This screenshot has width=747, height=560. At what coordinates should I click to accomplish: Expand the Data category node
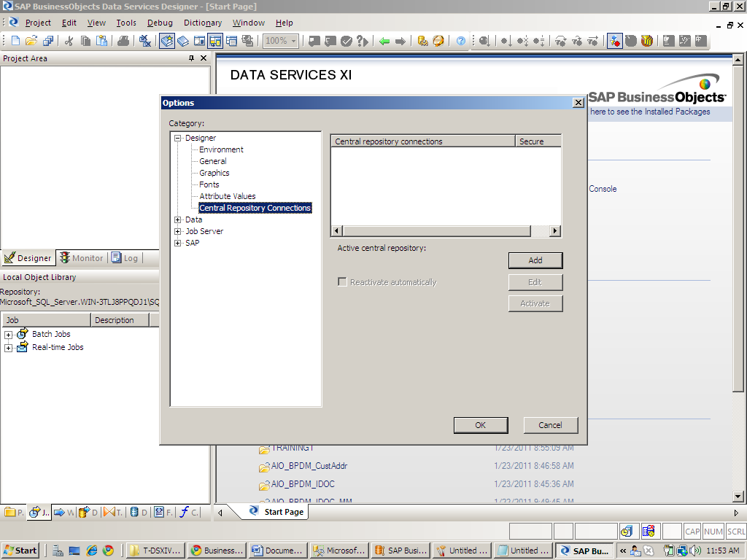(x=178, y=219)
